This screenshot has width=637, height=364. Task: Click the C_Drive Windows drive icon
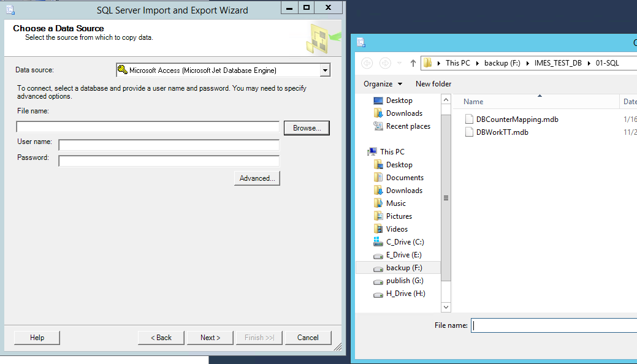point(378,241)
